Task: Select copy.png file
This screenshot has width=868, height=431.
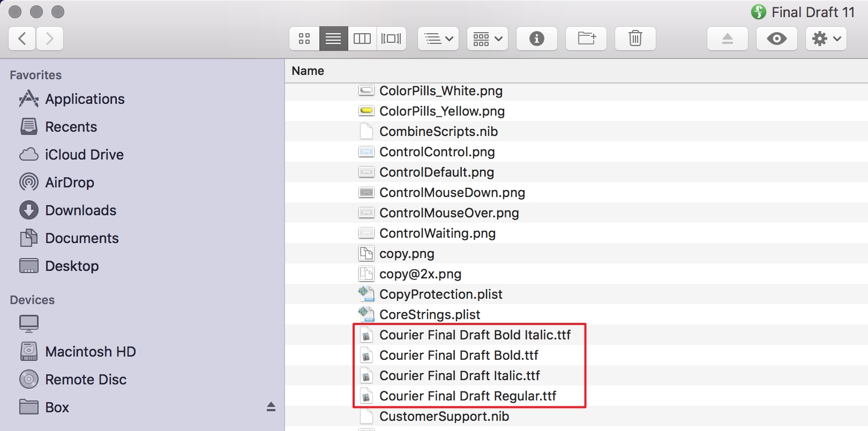Action: 407,254
